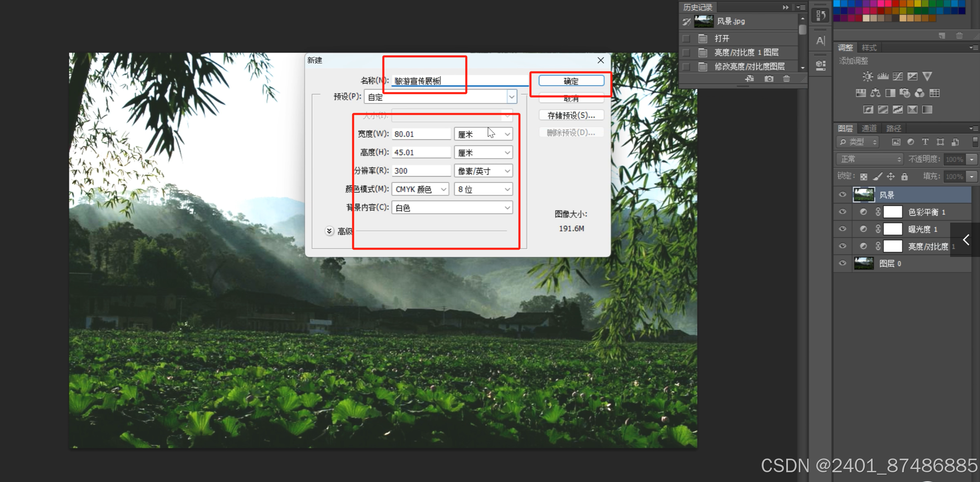The height and width of the screenshot is (482, 980).
Task: Toggle visibility of 图层 0 layer
Action: click(842, 263)
